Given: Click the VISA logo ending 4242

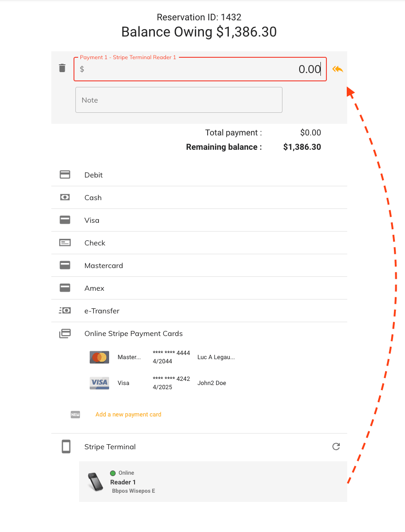Looking at the screenshot, I should pos(99,383).
